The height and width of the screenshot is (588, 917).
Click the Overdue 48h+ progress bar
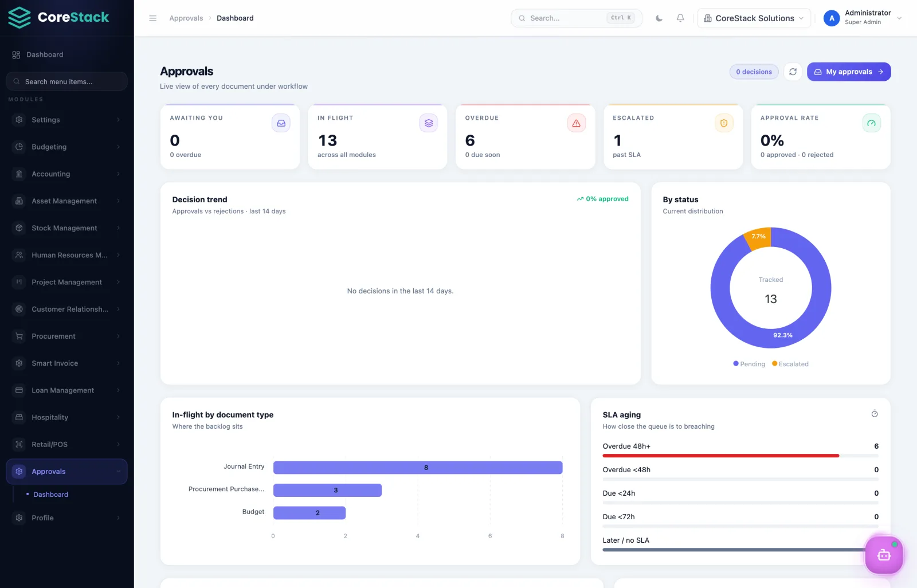tap(740, 456)
